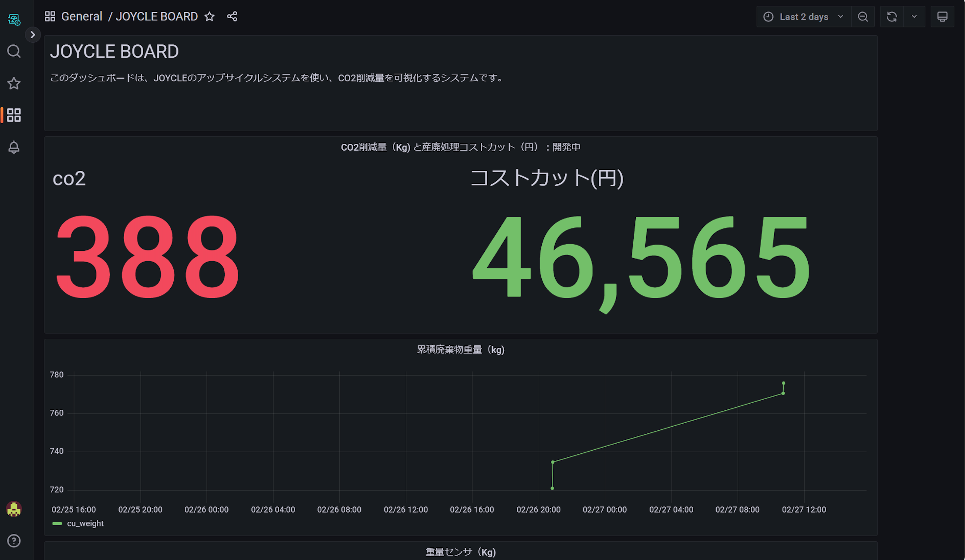Open the CO2削減量 panel title menu
The width and height of the screenshot is (965, 560).
click(x=460, y=147)
